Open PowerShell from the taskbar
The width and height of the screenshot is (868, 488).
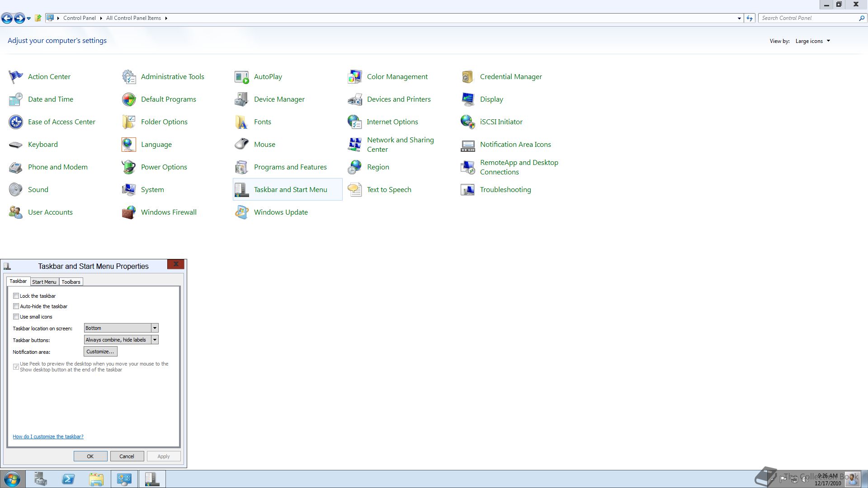coord(68,479)
